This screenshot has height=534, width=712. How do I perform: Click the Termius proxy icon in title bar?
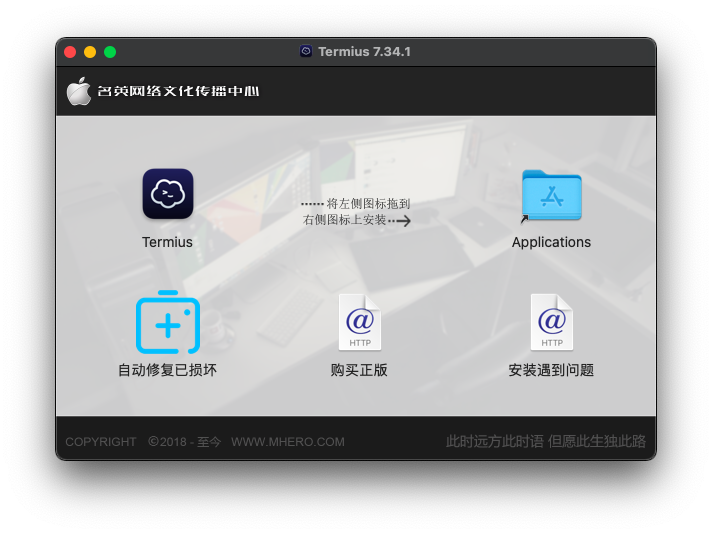click(306, 51)
